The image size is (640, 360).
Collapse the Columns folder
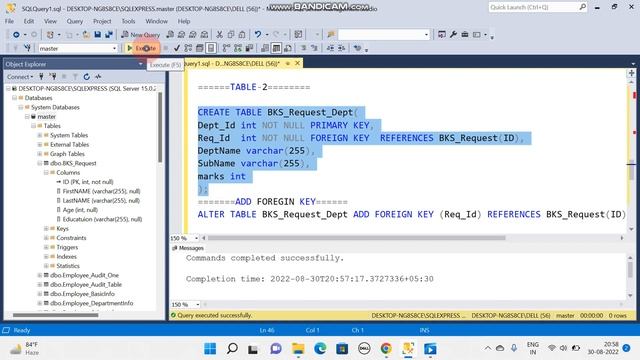point(46,173)
